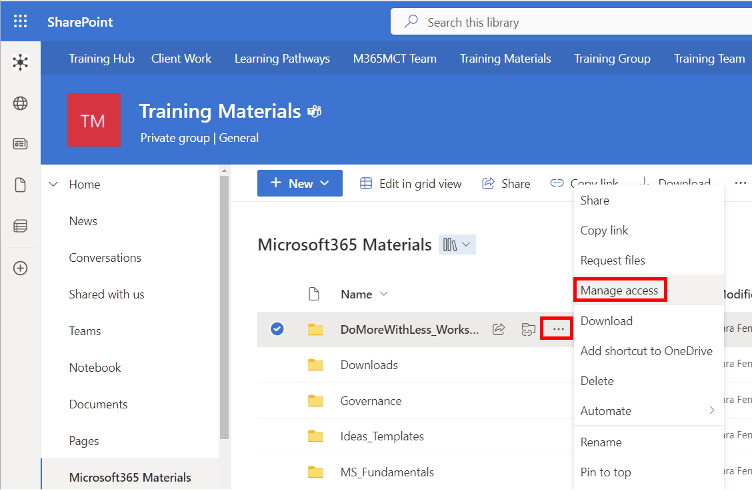Open the Name column sort dropdown
752x490 pixels.
384,294
